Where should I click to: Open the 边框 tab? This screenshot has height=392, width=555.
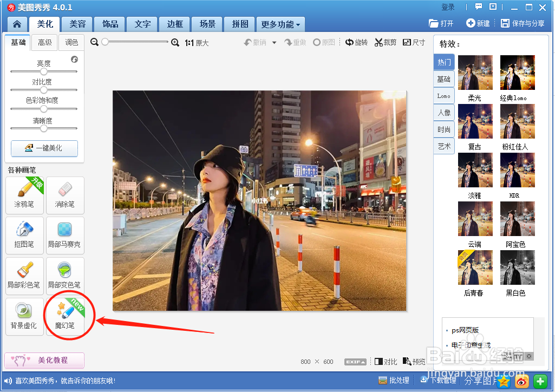[175, 24]
